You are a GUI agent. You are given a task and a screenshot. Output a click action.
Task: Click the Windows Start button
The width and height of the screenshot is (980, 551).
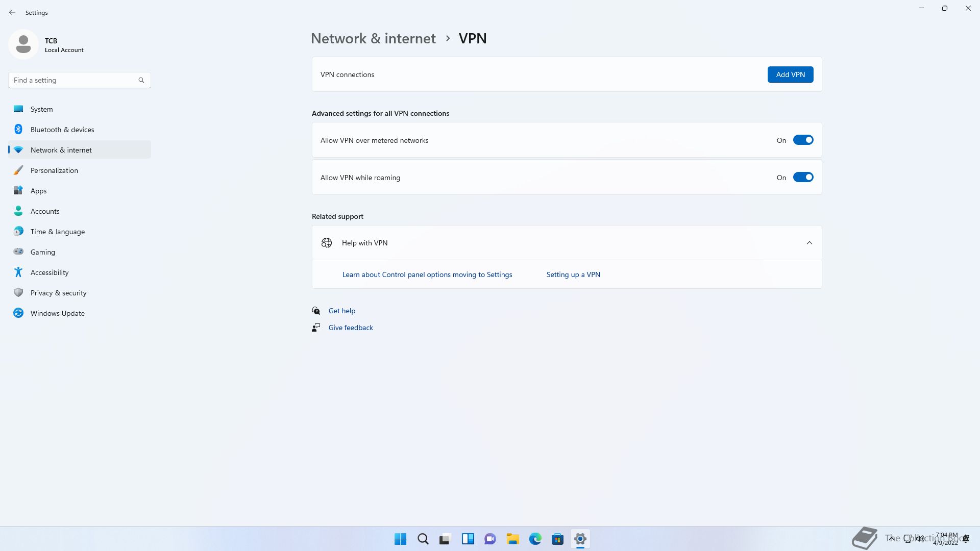coord(400,539)
